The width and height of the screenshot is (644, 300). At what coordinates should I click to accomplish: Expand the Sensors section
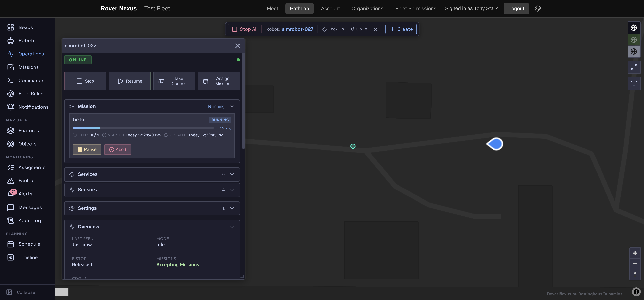pyautogui.click(x=152, y=190)
